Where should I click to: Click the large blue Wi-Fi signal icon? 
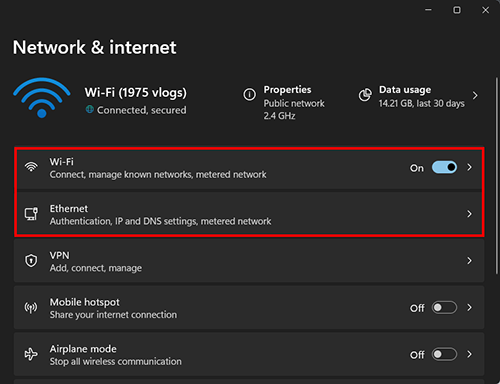[42, 97]
